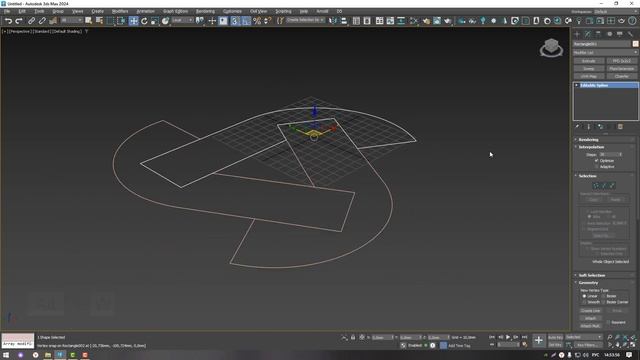640x360 pixels.
Task: Open the Edit menu
Action: [22, 11]
